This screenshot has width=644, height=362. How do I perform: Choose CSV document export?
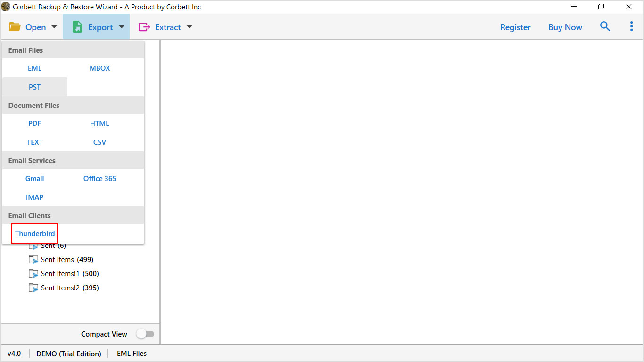(x=100, y=142)
